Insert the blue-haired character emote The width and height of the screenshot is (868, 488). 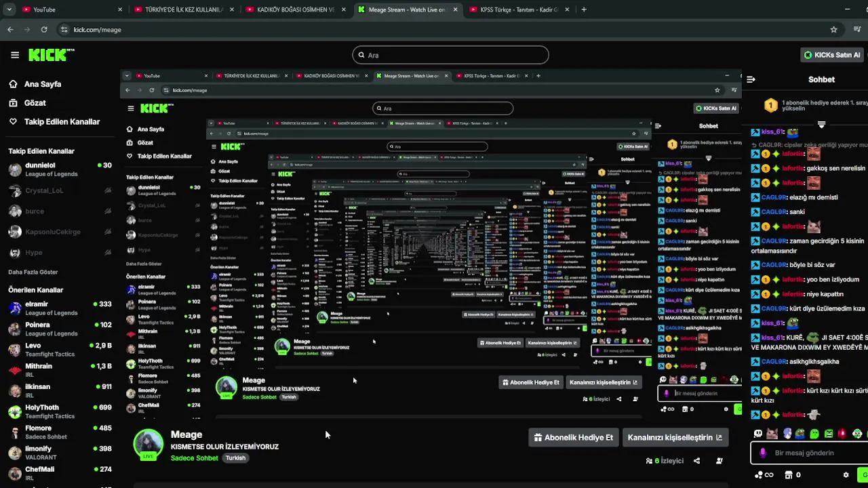click(x=787, y=434)
